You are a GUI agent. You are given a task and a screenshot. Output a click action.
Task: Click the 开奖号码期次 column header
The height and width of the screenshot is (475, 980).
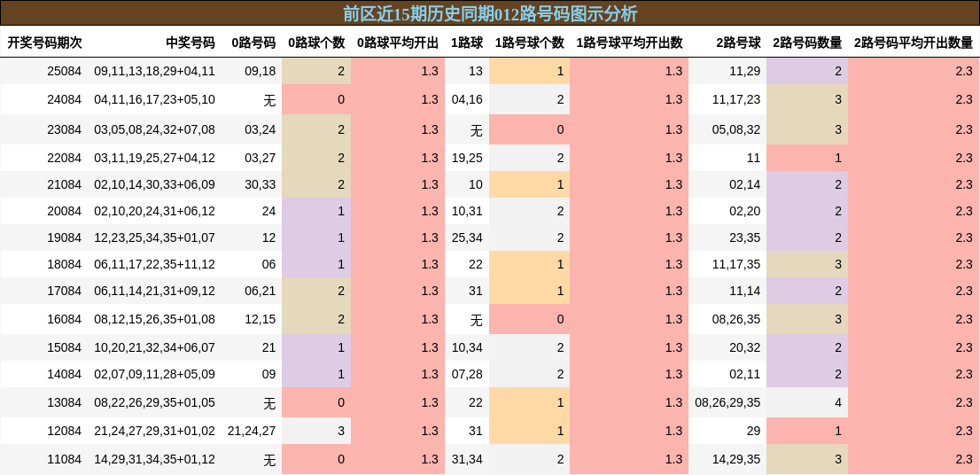click(44, 43)
